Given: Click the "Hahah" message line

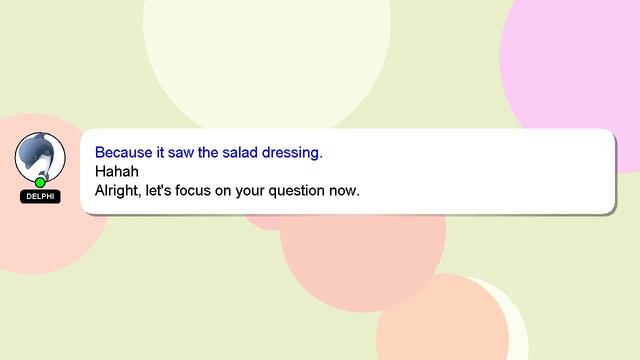Looking at the screenshot, I should tap(117, 171).
